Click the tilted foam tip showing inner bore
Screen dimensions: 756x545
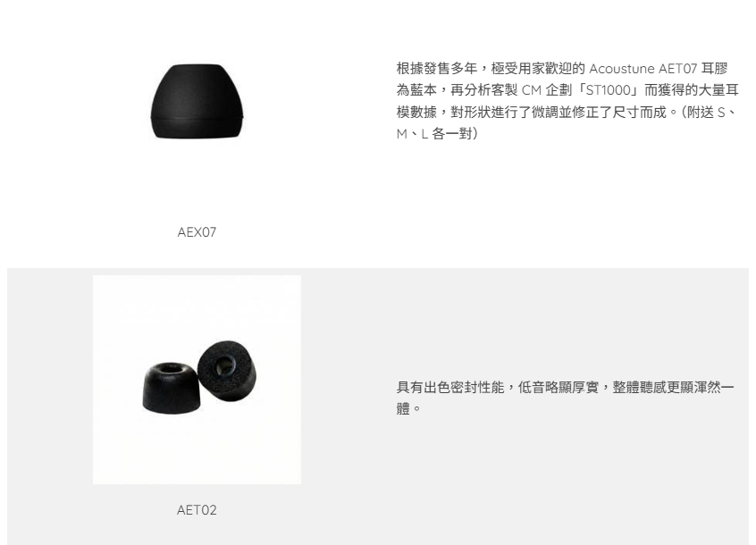(227, 370)
